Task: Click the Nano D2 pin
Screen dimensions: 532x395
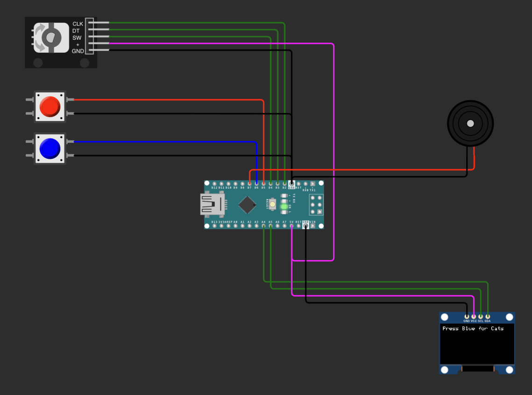Action: (284, 184)
